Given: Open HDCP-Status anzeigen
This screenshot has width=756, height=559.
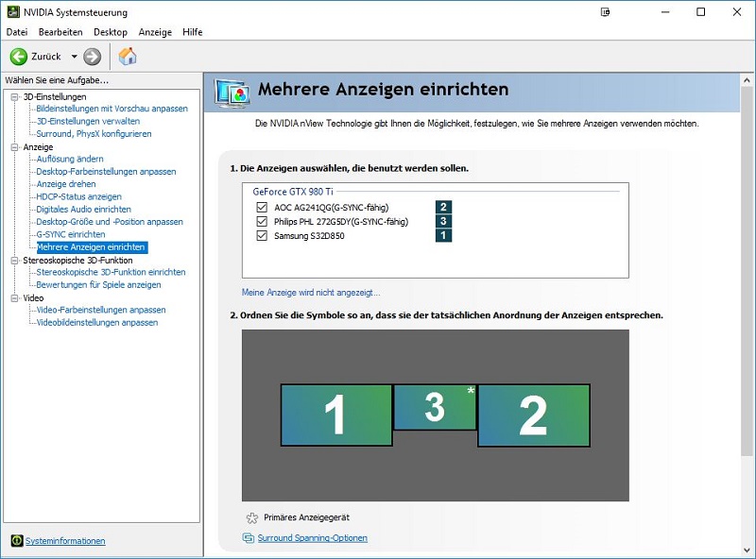Looking at the screenshot, I should [79, 196].
